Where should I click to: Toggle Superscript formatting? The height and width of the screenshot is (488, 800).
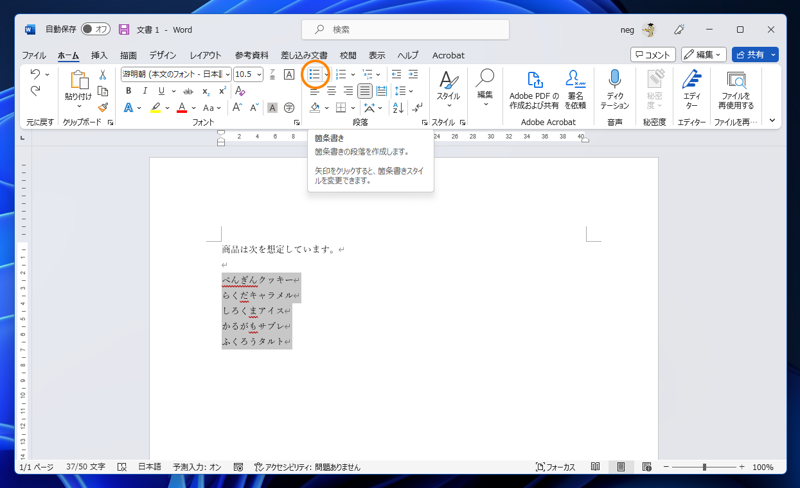click(x=222, y=91)
